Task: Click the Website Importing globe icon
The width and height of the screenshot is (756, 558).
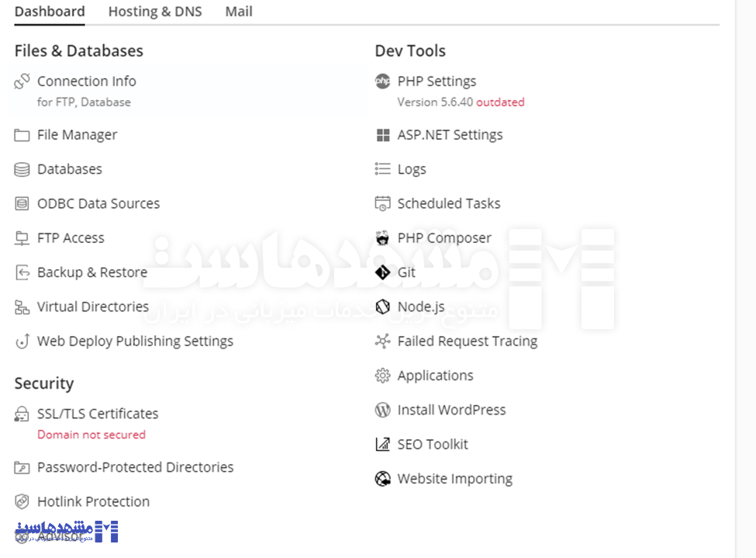Action: point(382,479)
